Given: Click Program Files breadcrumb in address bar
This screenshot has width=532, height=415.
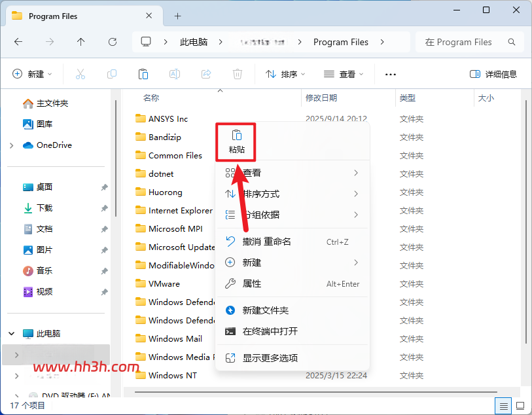Looking at the screenshot, I should [341, 42].
